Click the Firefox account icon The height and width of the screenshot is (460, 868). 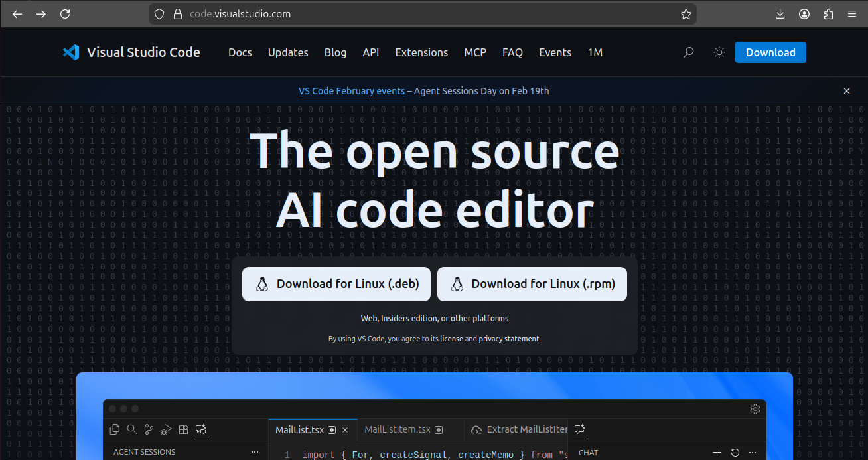804,14
